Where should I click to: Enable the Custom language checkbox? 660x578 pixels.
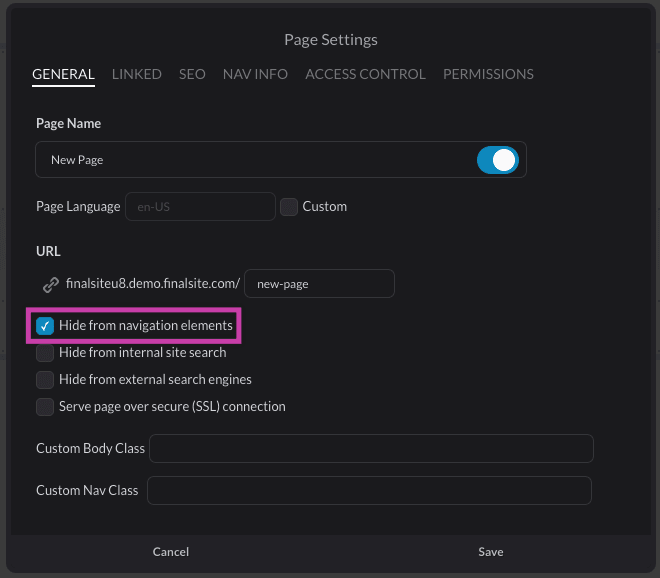tap(289, 207)
